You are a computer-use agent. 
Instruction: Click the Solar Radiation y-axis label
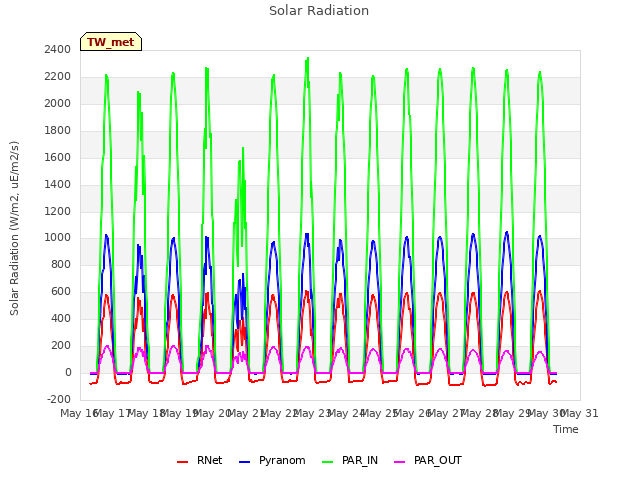[14, 228]
